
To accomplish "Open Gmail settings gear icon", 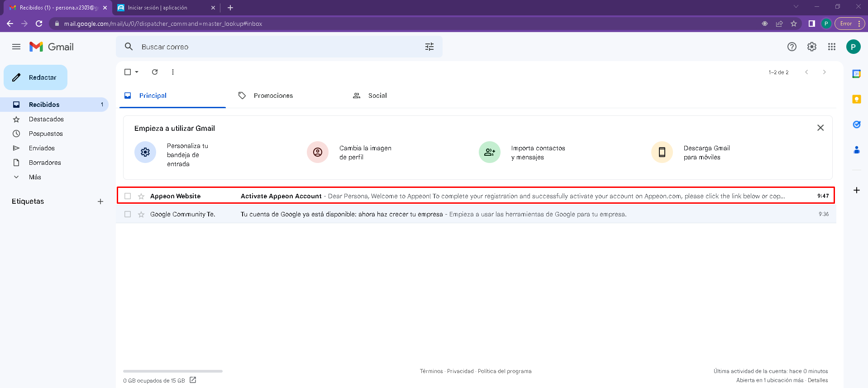I will (x=811, y=47).
